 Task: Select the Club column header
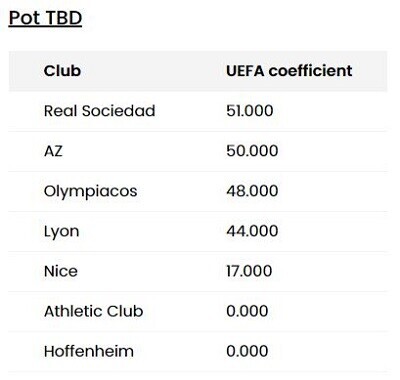(x=62, y=71)
